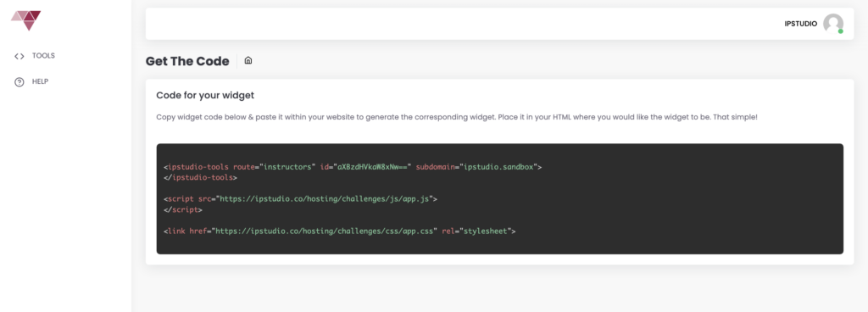Click the app.css stylesheet URL
This screenshot has width=868, height=312.
[x=324, y=231]
